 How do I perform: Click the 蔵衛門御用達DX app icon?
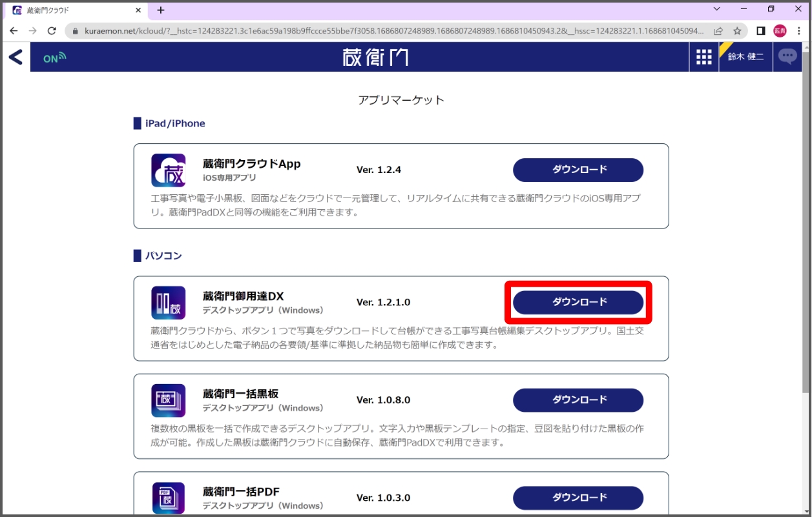(169, 303)
